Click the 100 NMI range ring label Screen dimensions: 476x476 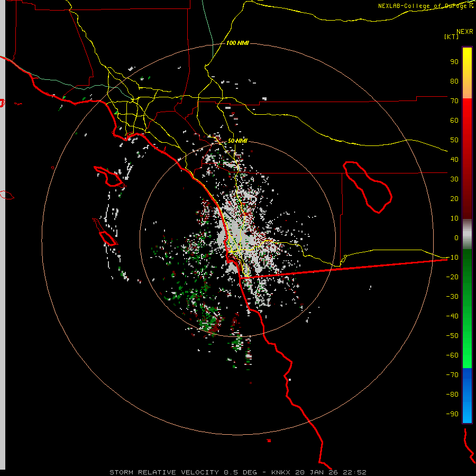pyautogui.click(x=237, y=43)
